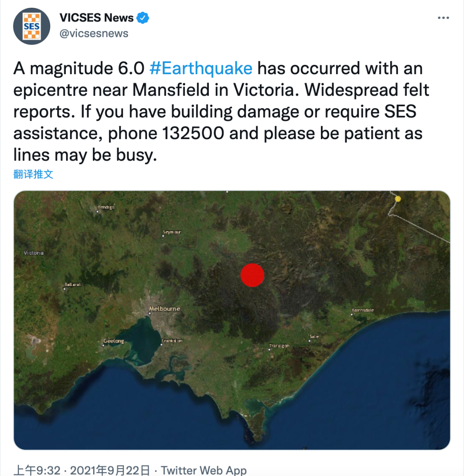The width and height of the screenshot is (464, 476).
Task: Select the Traralgon marker on the map
Action: click(279, 346)
